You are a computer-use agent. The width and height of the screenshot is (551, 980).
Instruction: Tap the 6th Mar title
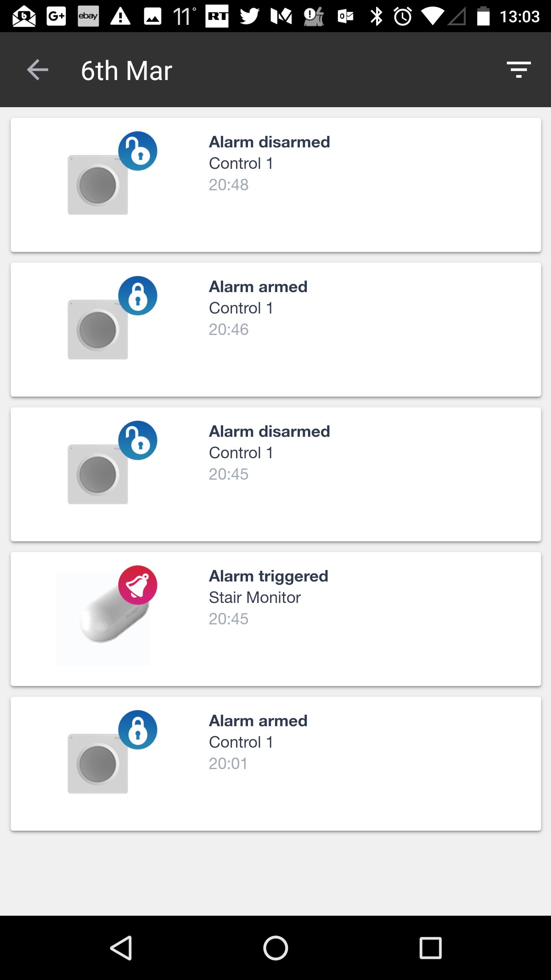127,71
